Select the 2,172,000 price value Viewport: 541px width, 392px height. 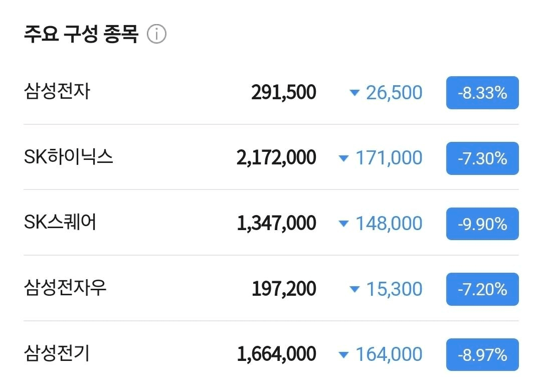tap(276, 158)
